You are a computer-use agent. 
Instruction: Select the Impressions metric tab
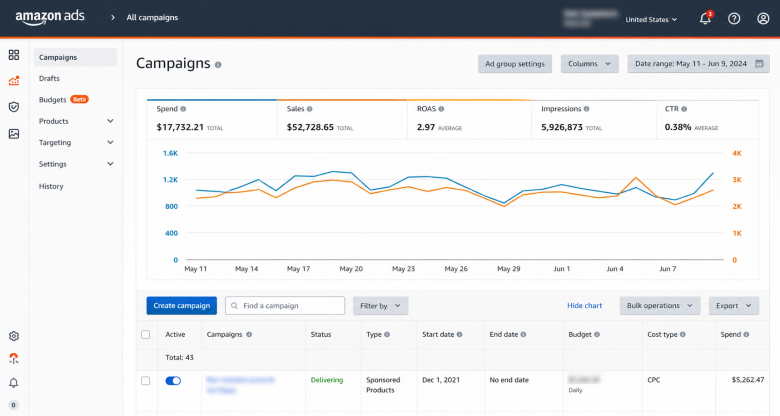pyautogui.click(x=593, y=119)
